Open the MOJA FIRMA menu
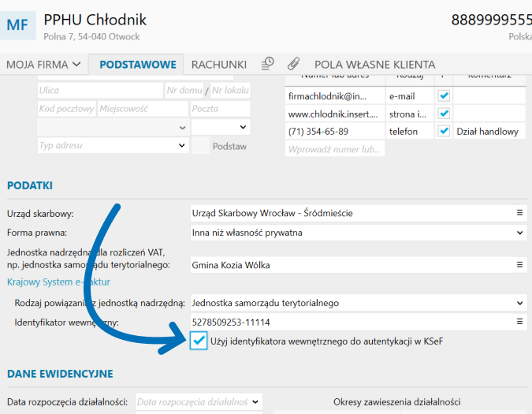 (43, 65)
